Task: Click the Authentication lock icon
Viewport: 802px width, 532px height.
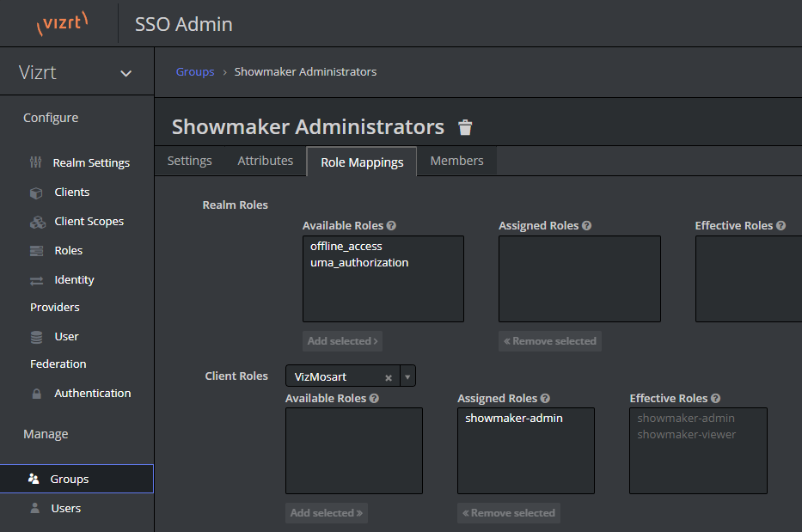Action: point(36,394)
